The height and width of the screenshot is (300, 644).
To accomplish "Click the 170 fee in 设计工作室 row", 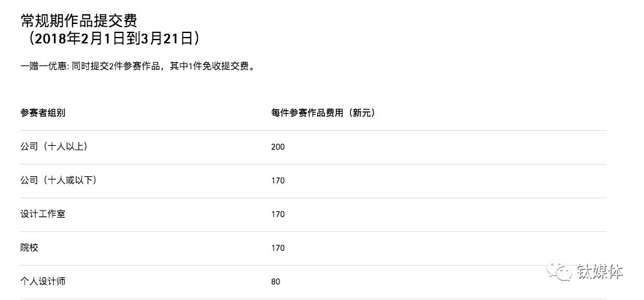I will click(x=278, y=214).
